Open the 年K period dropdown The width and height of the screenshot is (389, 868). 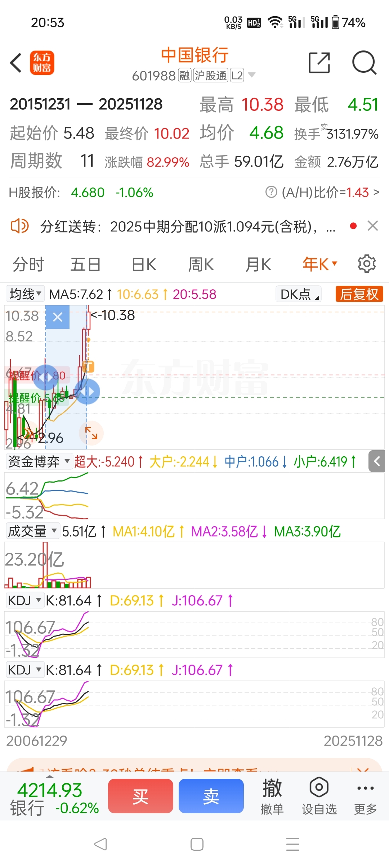click(320, 265)
